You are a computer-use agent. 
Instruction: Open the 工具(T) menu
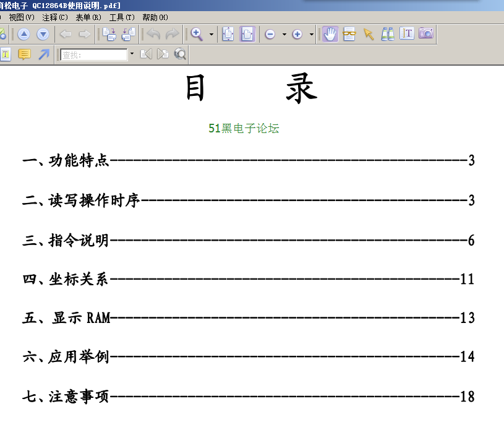point(121,17)
